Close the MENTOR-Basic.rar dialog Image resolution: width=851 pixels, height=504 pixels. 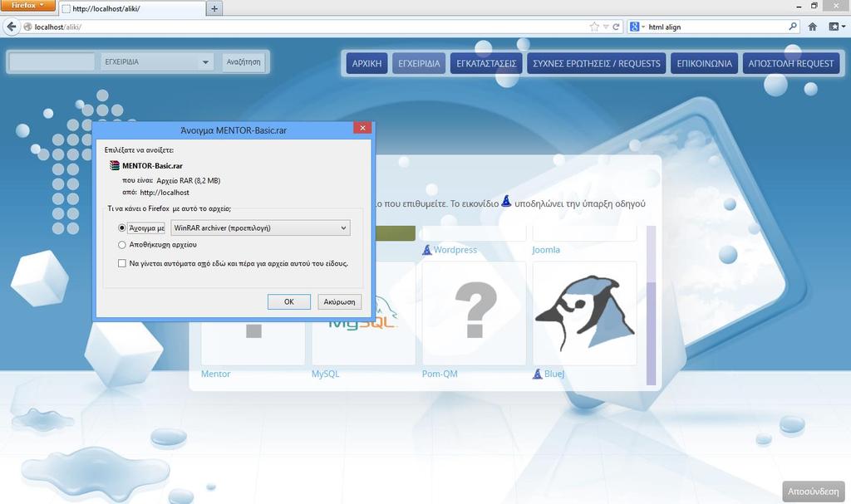(362, 128)
